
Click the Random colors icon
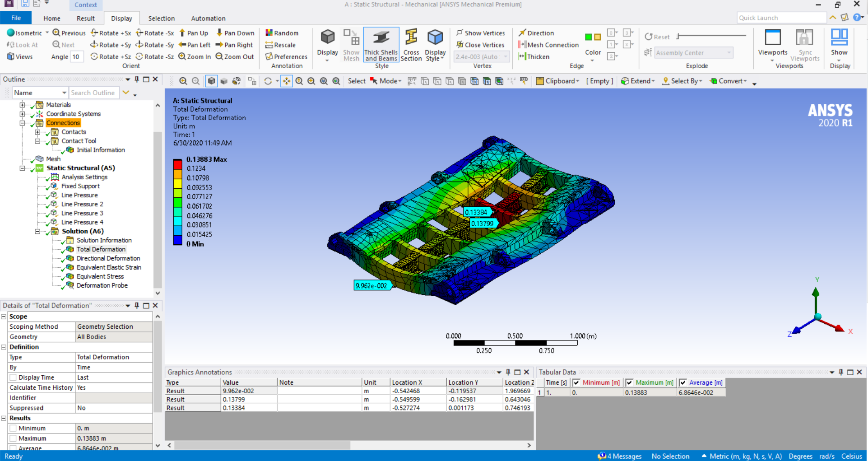coord(269,33)
